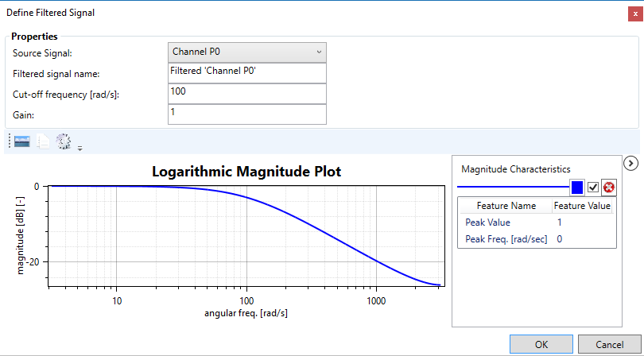Image resolution: width=644 pixels, height=356 pixels.
Task: Expand the toolbar overflow options arrow
Action: click(x=80, y=147)
